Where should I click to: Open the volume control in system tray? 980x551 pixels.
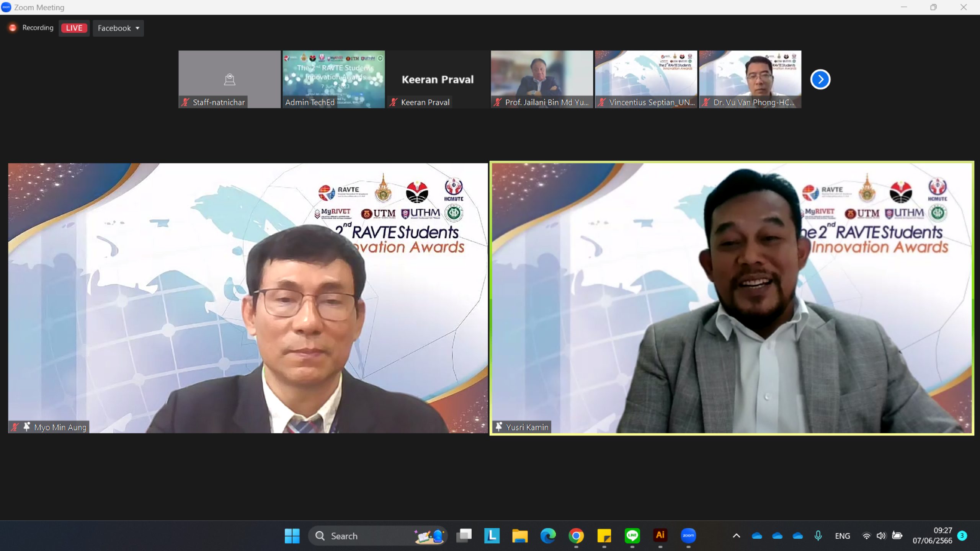click(881, 536)
